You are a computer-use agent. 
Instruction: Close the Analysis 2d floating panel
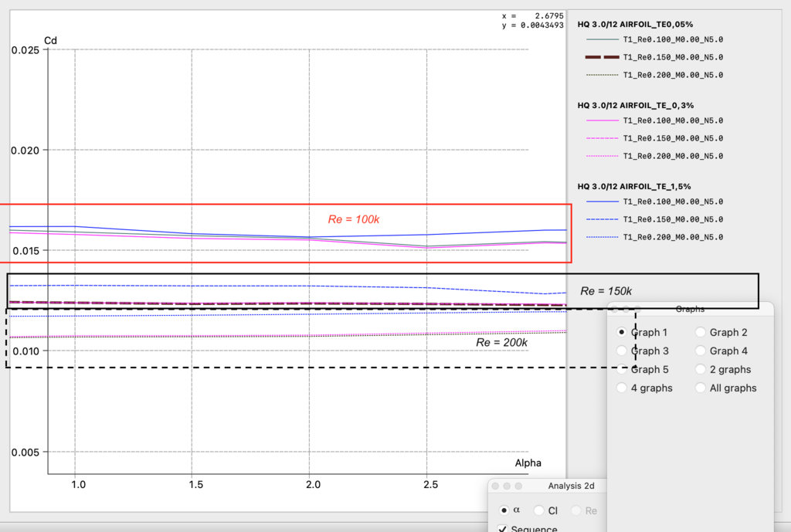pyautogui.click(x=497, y=486)
